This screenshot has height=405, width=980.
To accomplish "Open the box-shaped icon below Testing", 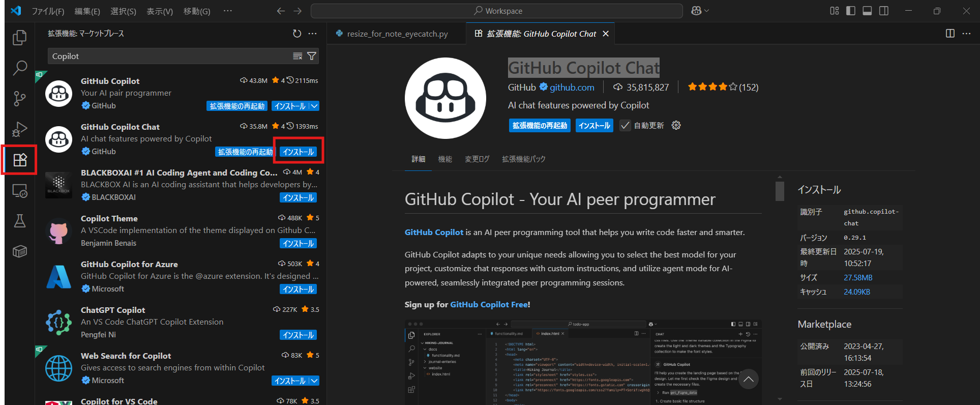I will coord(19,251).
